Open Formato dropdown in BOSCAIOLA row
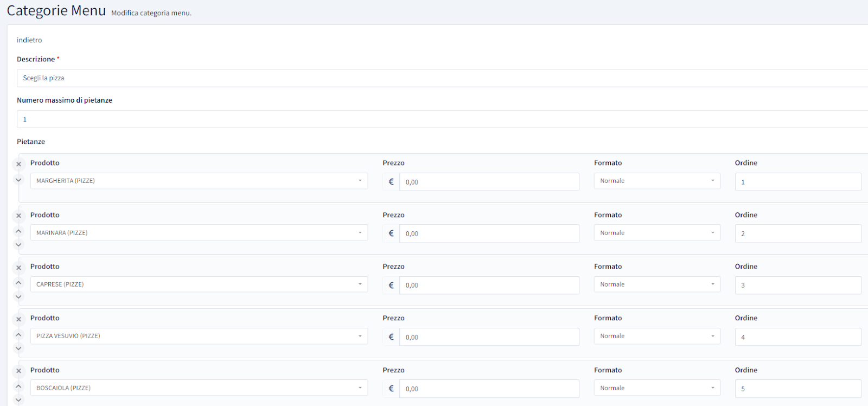 [x=657, y=388]
